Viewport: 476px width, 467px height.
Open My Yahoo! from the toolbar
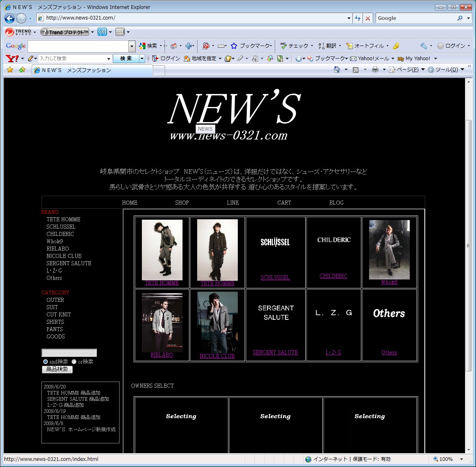(414, 58)
